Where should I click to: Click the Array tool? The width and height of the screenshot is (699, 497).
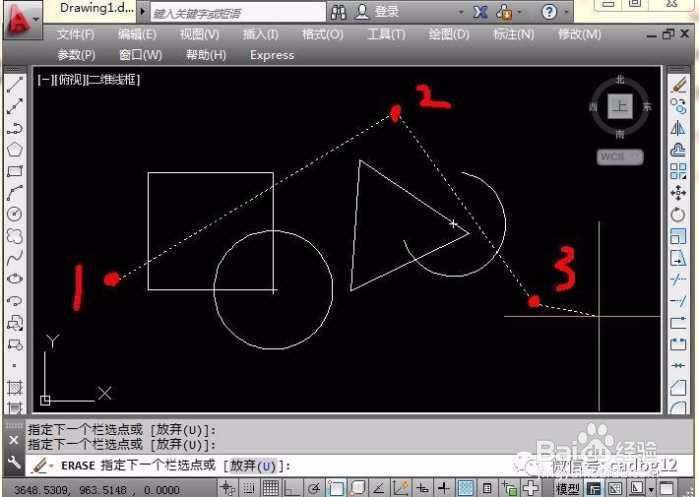point(678,171)
